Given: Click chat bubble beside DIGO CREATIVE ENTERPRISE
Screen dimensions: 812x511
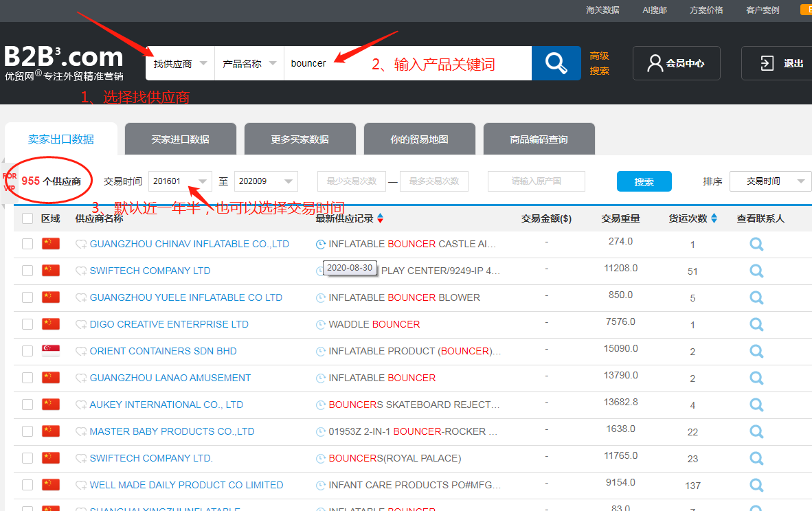Looking at the screenshot, I should (81, 325).
